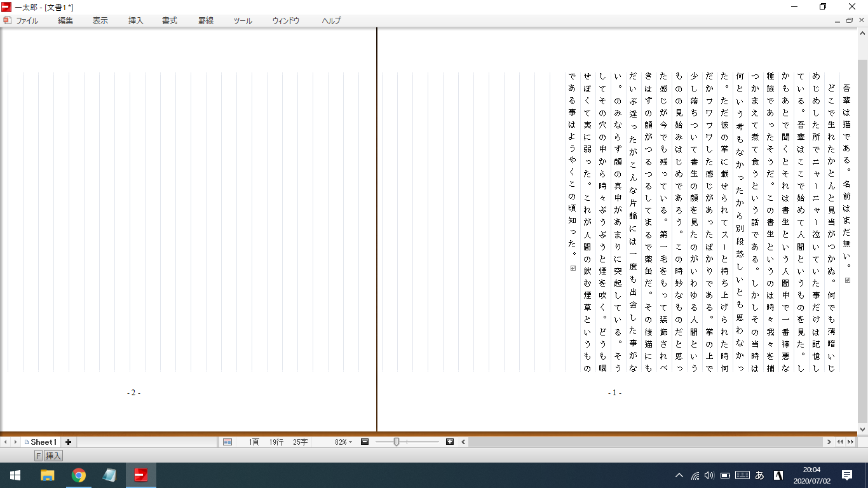Click the horizontal scrollbar track
This screenshot has width=868, height=488.
click(646, 442)
